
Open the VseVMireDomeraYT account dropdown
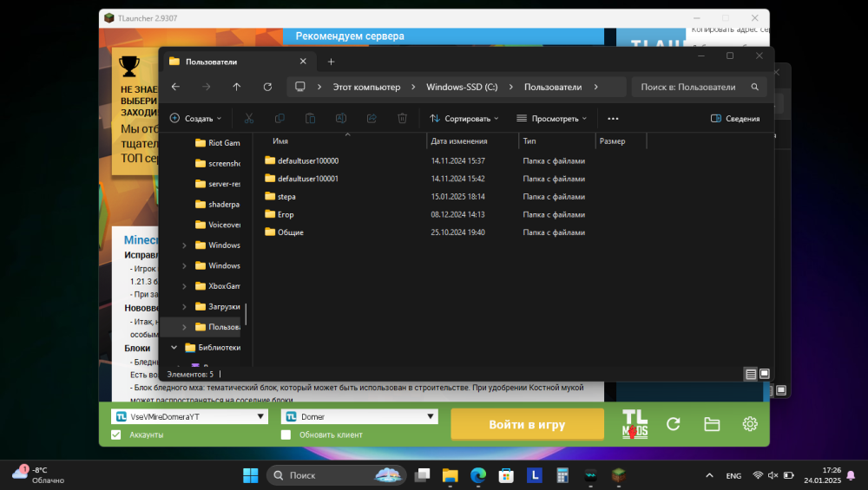pyautogui.click(x=189, y=416)
